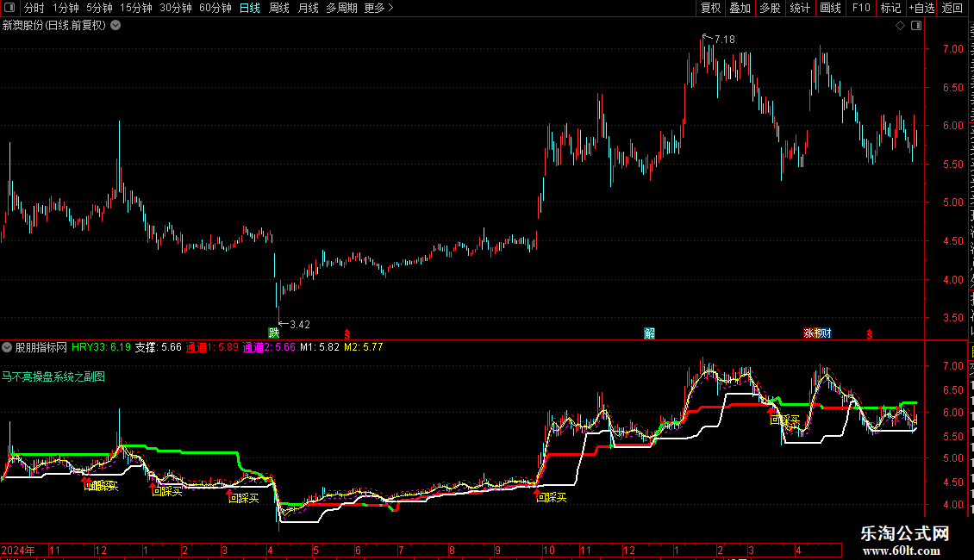Screen dimensions: 974x560
Task: Click the 支撑: 5.66 value
Action: [x=159, y=347]
